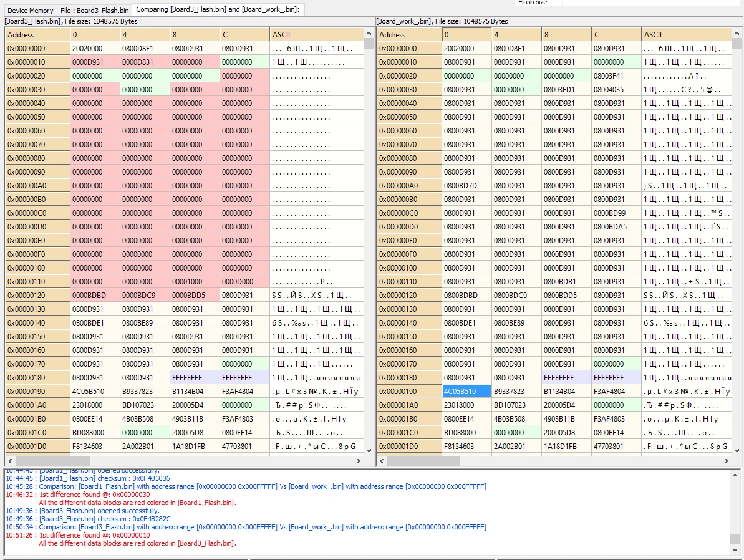Click the left pane horizontal scrollbar thumb
The image size is (744, 560).
[52, 461]
